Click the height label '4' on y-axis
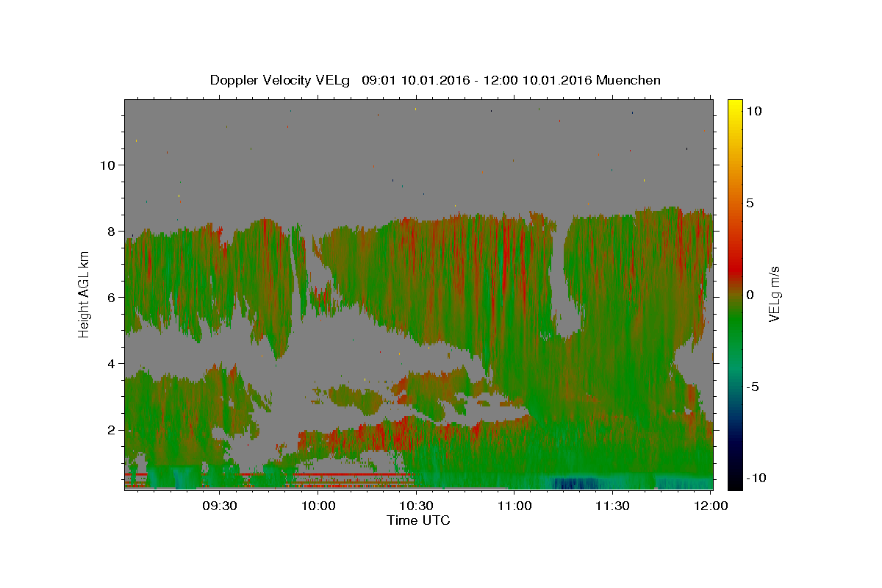The height and width of the screenshot is (588, 882). click(x=110, y=363)
